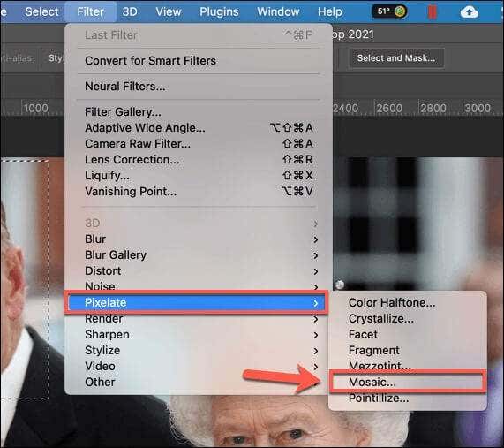Expand the Blur Gallery submenu
504x448 pixels.
pyautogui.click(x=199, y=254)
